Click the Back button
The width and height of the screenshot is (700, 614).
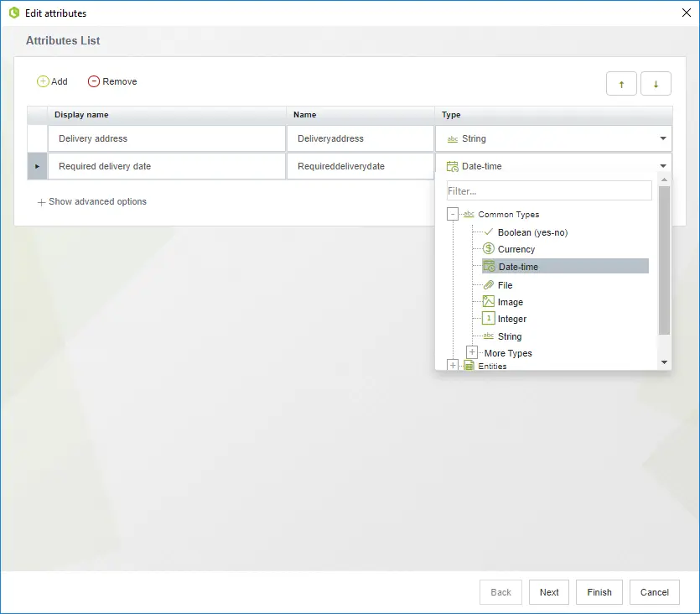point(500,592)
